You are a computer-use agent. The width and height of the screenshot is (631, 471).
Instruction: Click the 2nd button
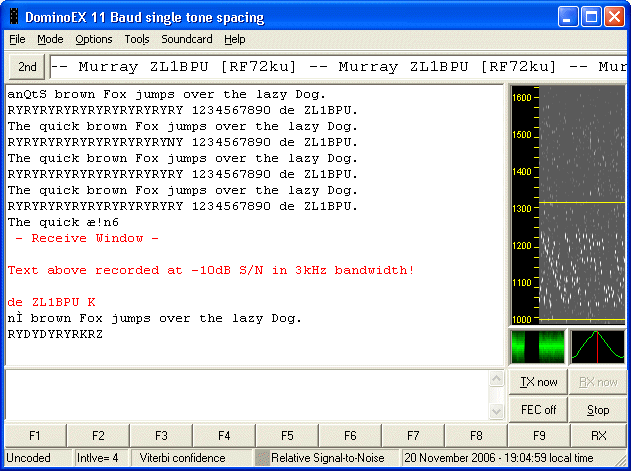[27, 66]
